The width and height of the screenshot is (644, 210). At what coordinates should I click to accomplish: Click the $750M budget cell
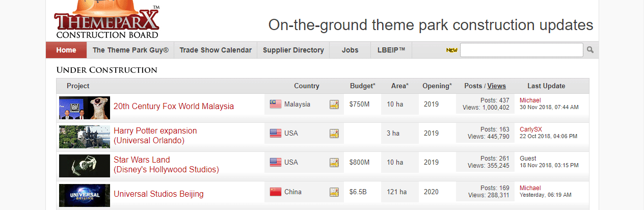coord(360,104)
